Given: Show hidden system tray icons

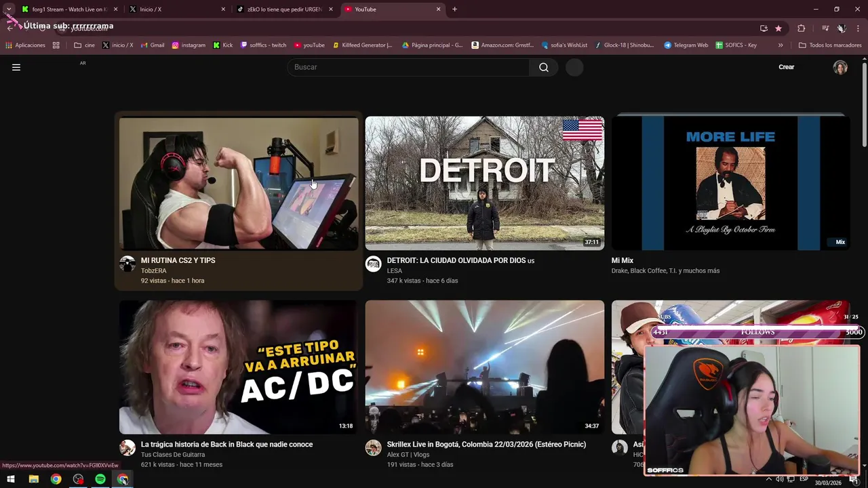Looking at the screenshot, I should click(x=769, y=479).
